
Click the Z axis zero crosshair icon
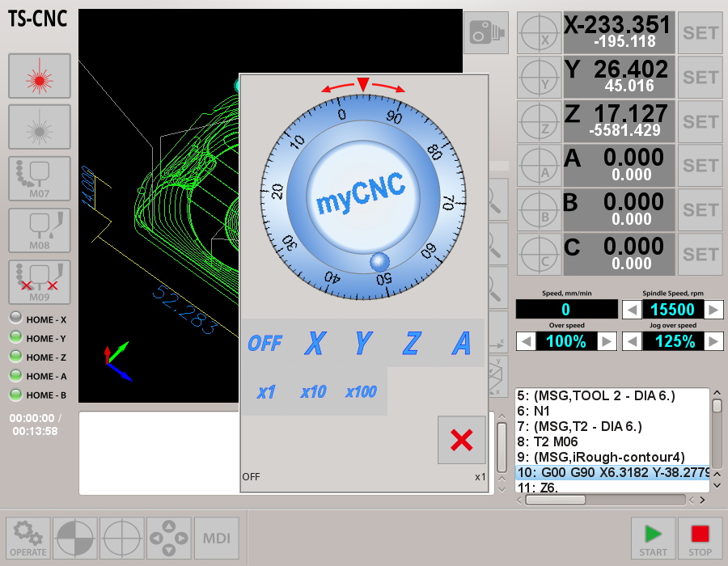point(539,121)
